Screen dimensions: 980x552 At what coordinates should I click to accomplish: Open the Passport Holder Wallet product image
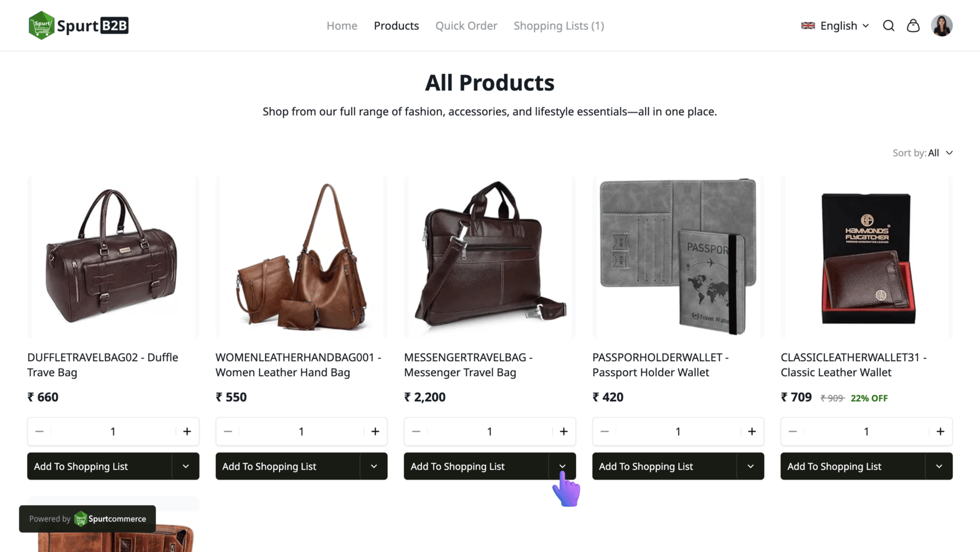click(x=678, y=257)
